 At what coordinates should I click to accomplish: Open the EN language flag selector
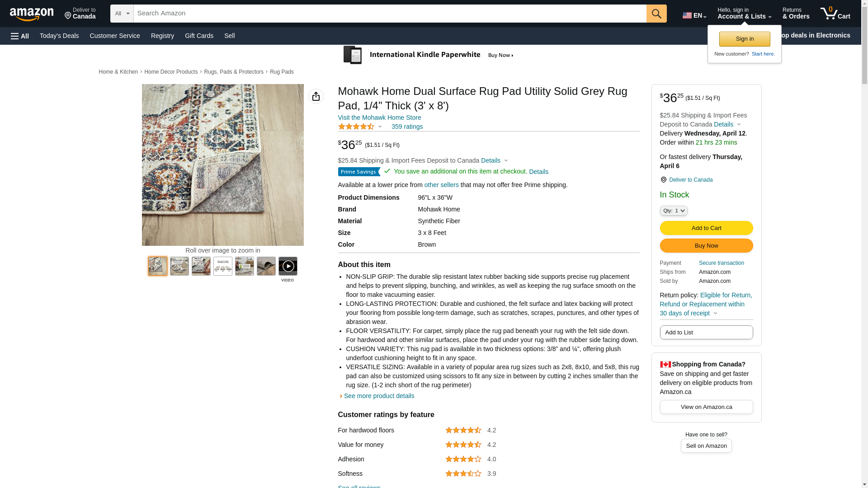click(x=694, y=15)
